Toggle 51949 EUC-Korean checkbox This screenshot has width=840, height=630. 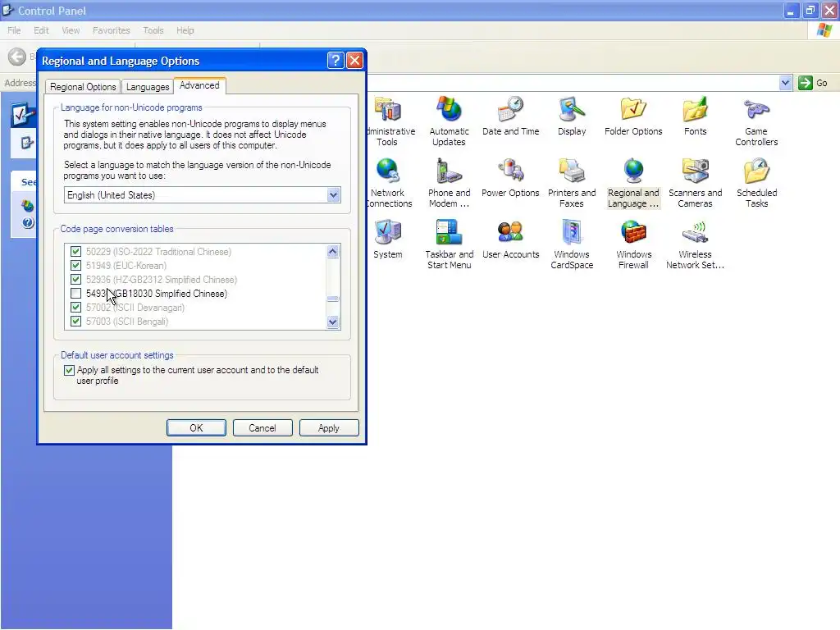coord(75,265)
